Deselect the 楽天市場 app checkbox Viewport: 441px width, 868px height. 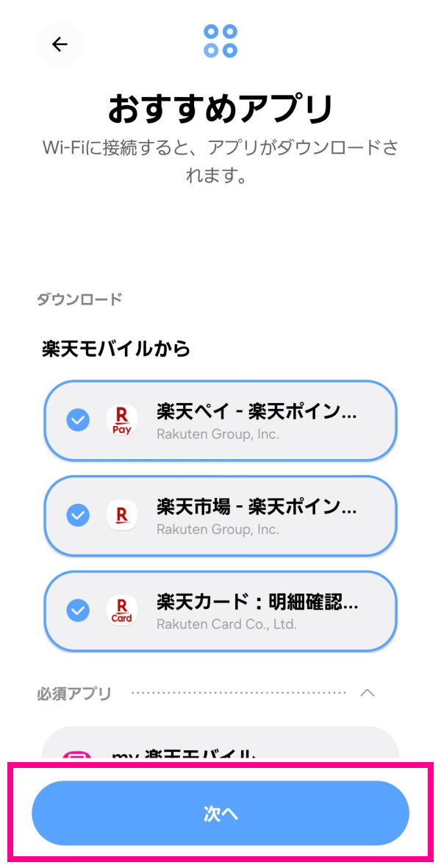(x=78, y=515)
